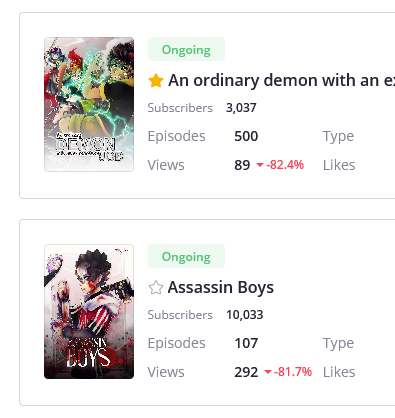Click the red down-arrow next to -81.7%

click(x=268, y=372)
